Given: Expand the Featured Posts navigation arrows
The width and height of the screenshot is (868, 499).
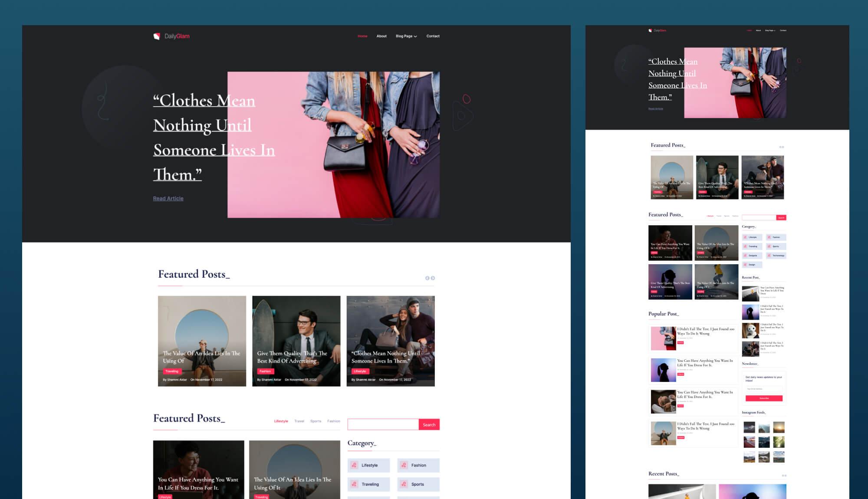Looking at the screenshot, I should [430, 278].
